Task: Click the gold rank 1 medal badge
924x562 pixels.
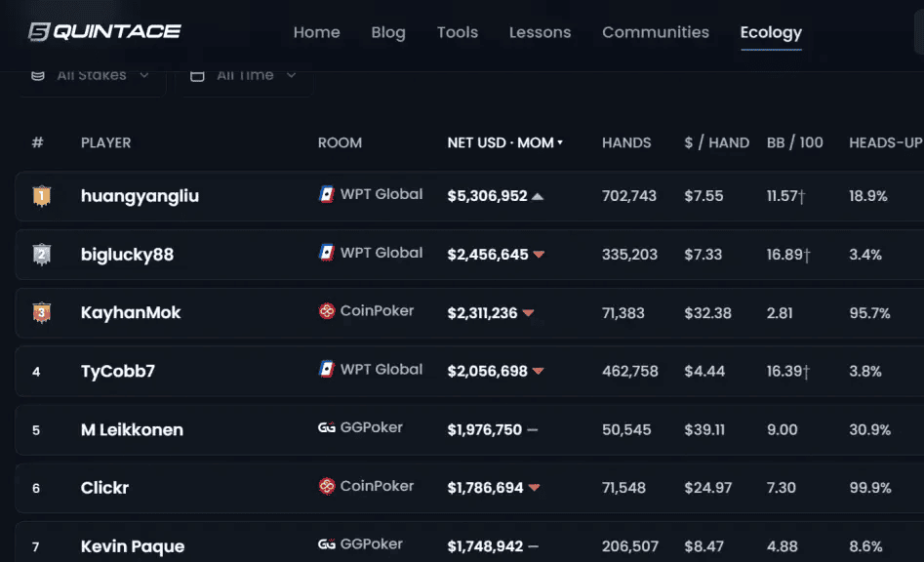Action: click(41, 195)
